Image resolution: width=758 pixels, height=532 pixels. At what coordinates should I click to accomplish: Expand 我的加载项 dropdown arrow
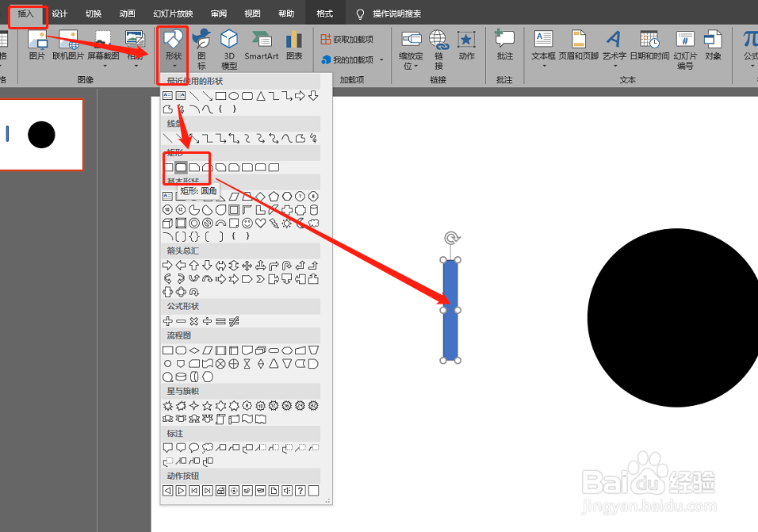coord(381,60)
